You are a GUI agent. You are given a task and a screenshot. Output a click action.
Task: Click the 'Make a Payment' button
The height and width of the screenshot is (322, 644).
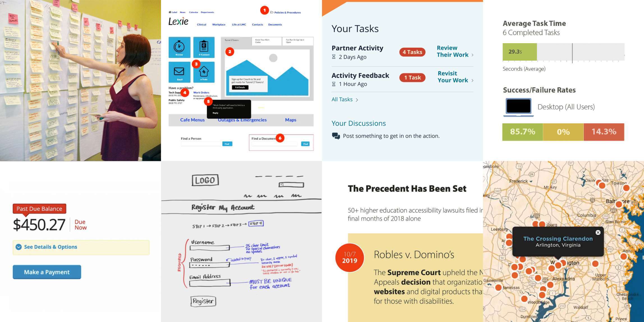pyautogui.click(x=46, y=271)
